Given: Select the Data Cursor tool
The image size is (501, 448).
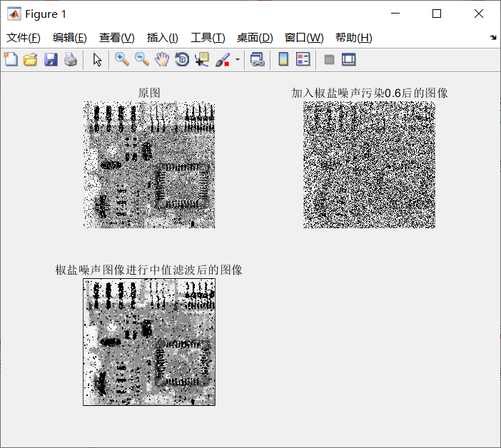Looking at the screenshot, I should click(x=202, y=60).
